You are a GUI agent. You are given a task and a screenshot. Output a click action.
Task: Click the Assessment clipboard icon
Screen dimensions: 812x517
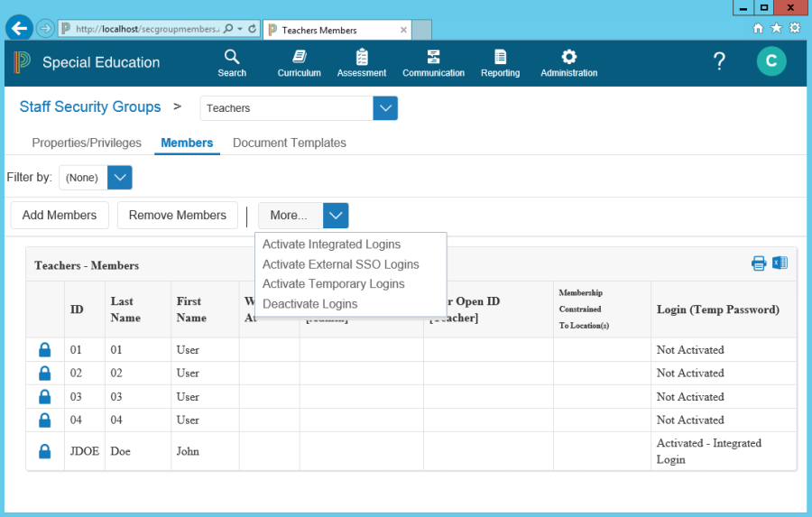click(362, 58)
